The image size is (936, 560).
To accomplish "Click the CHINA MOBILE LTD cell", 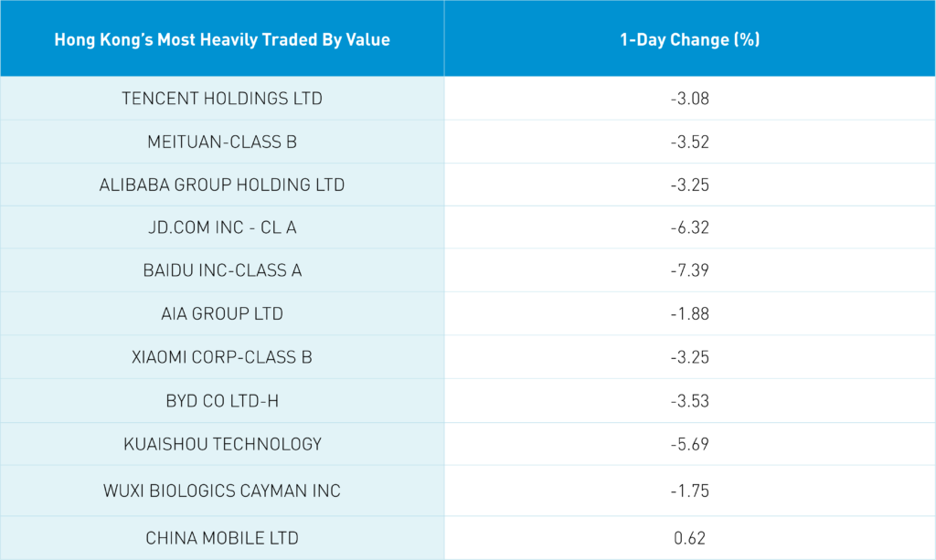I will point(222,538).
